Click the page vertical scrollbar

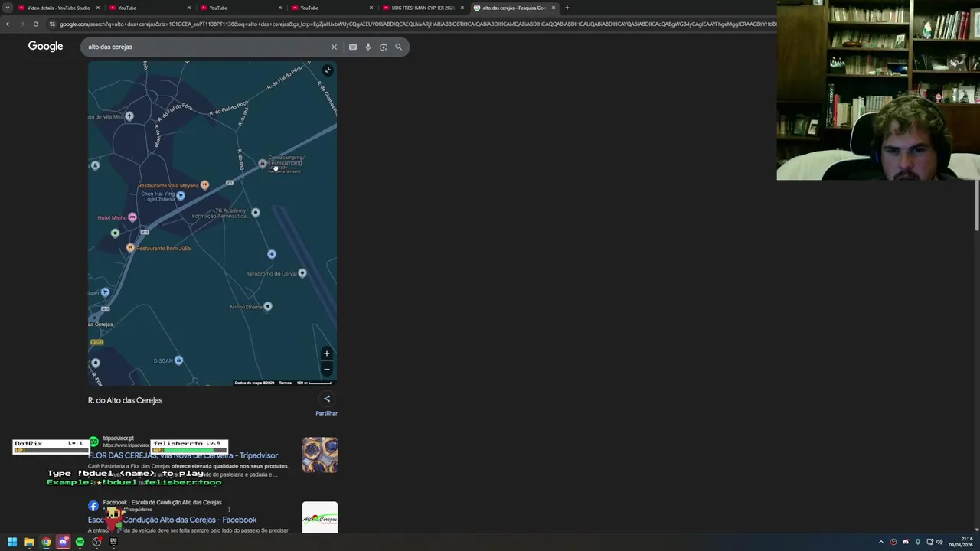tap(976, 207)
